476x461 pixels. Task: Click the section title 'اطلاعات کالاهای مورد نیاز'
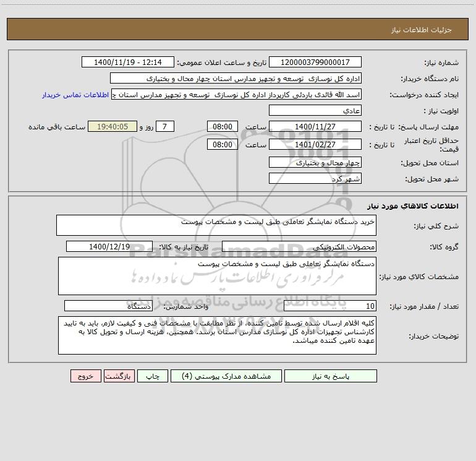[412, 206]
